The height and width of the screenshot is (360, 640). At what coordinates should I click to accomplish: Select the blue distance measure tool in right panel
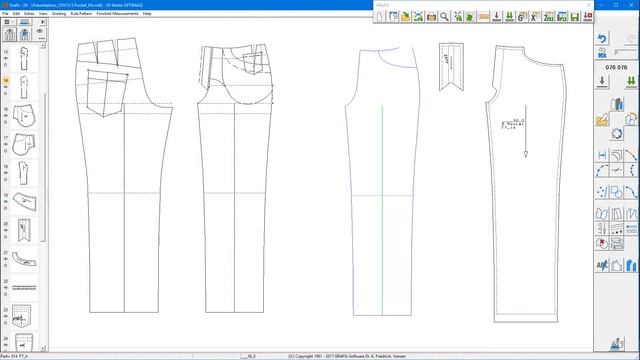pyautogui.click(x=602, y=155)
